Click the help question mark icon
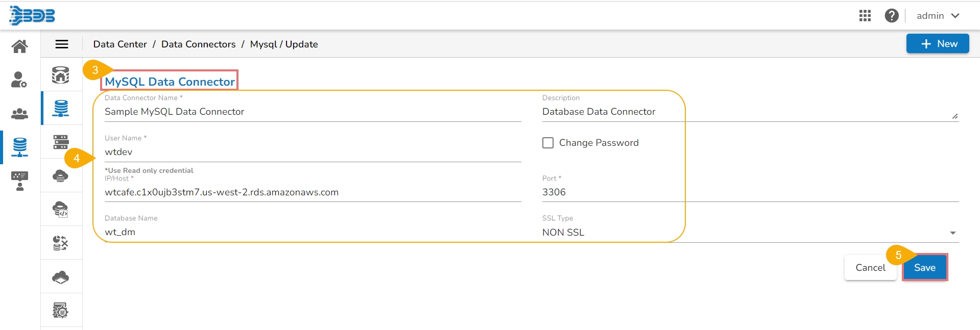Image resolution: width=980 pixels, height=330 pixels. coord(891,16)
